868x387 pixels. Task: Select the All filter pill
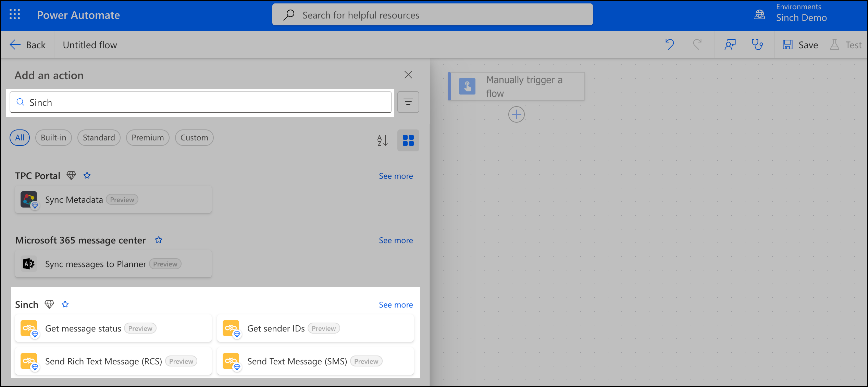click(x=20, y=138)
